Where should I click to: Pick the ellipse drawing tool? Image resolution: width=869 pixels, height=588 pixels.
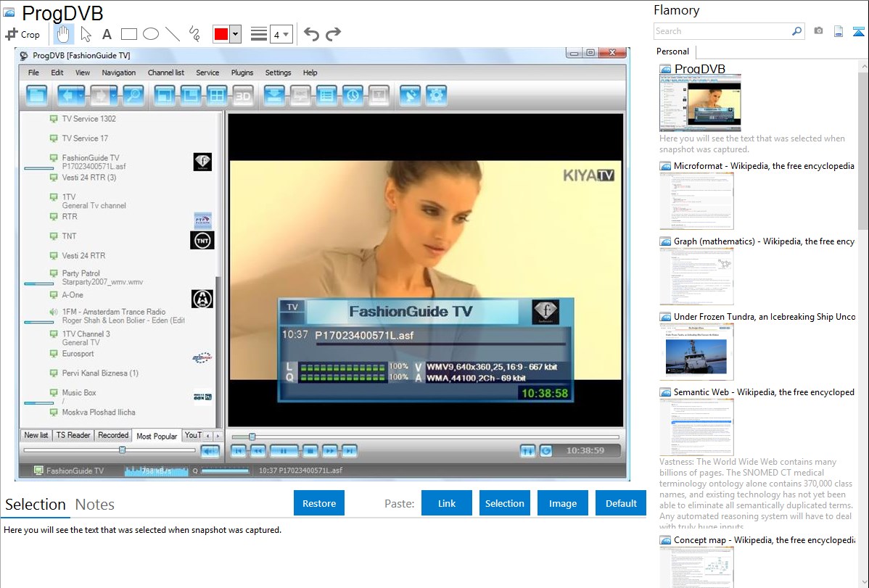click(x=151, y=34)
